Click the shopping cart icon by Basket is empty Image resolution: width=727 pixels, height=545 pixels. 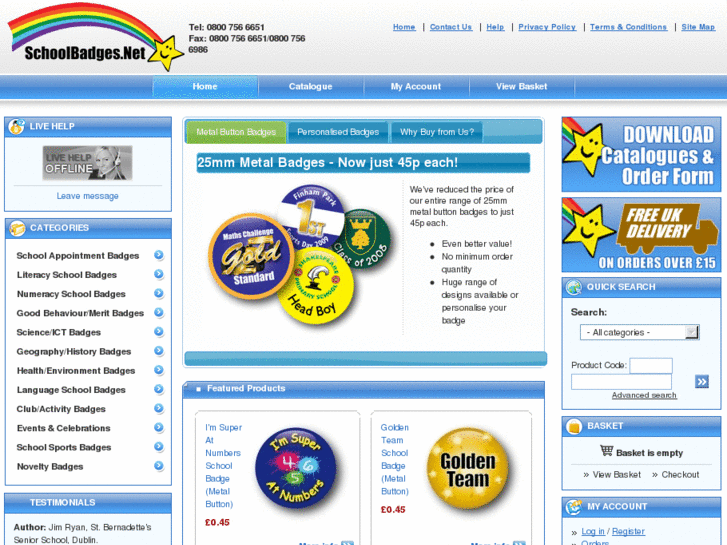click(606, 450)
